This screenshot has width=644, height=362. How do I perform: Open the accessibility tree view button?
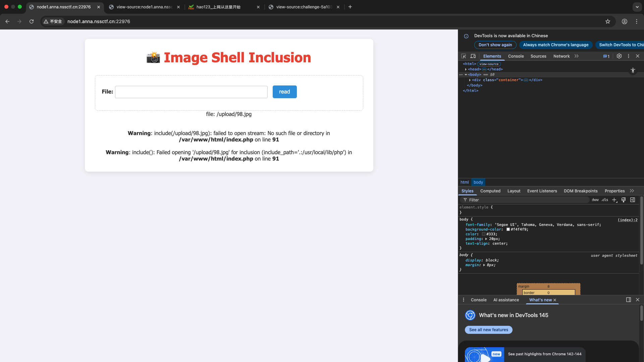click(633, 70)
